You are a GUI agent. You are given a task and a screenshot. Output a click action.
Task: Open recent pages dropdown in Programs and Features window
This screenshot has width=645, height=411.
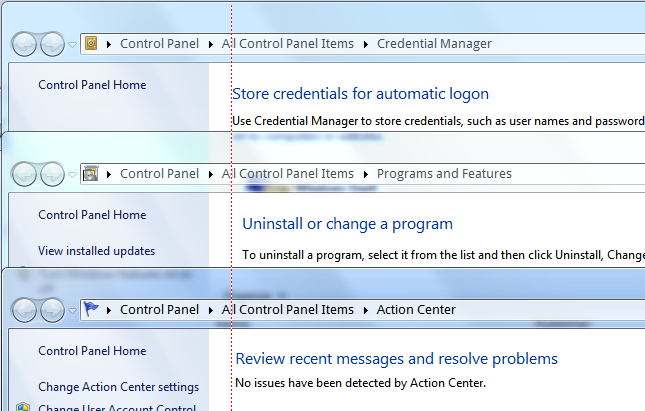pos(72,175)
